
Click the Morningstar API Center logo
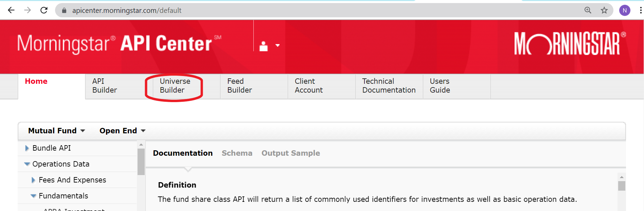(119, 44)
